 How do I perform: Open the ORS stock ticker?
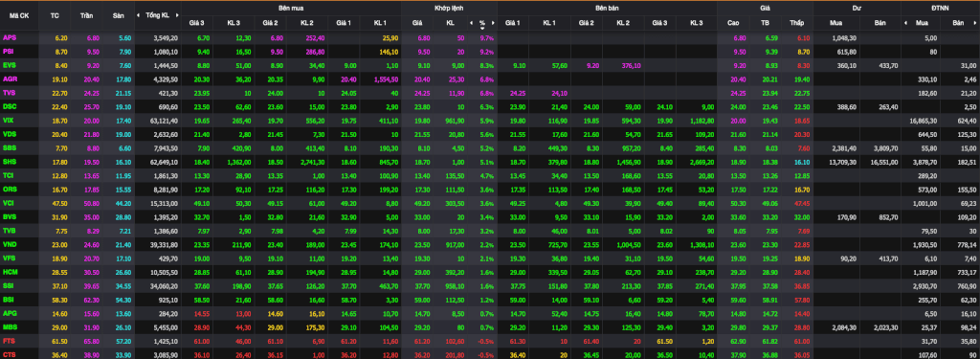click(10, 189)
